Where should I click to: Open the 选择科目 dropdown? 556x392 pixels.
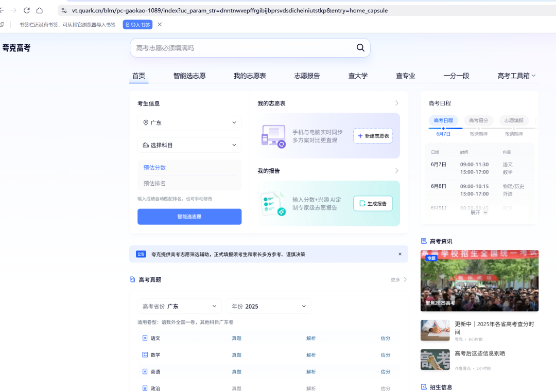189,145
